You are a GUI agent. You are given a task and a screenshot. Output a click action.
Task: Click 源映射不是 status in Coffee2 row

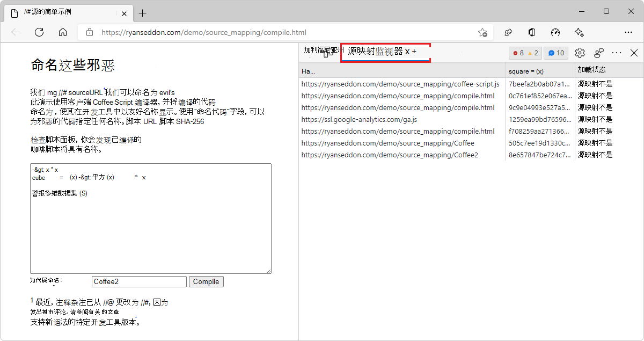point(595,155)
